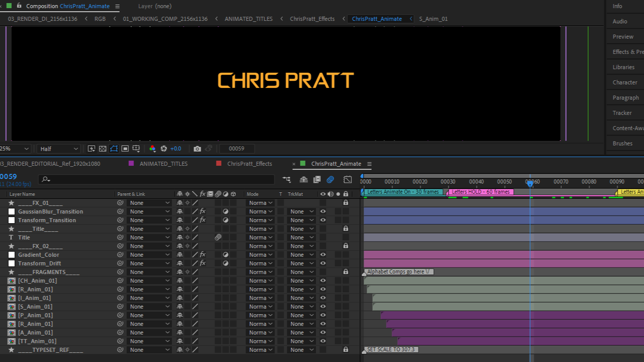Viewport: 644px width, 362px height.
Task: Select the 'Letters HOLD - 60 frames' marker
Action: click(481, 192)
